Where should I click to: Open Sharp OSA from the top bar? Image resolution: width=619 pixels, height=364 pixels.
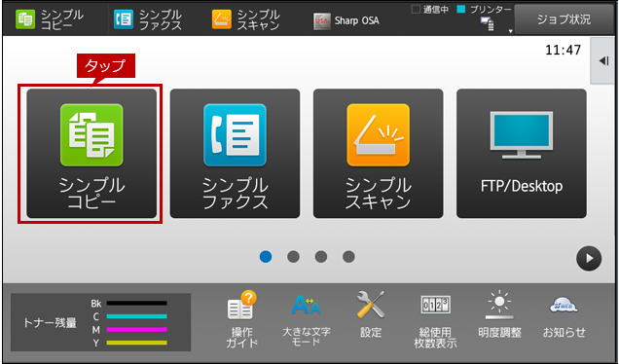(346, 20)
